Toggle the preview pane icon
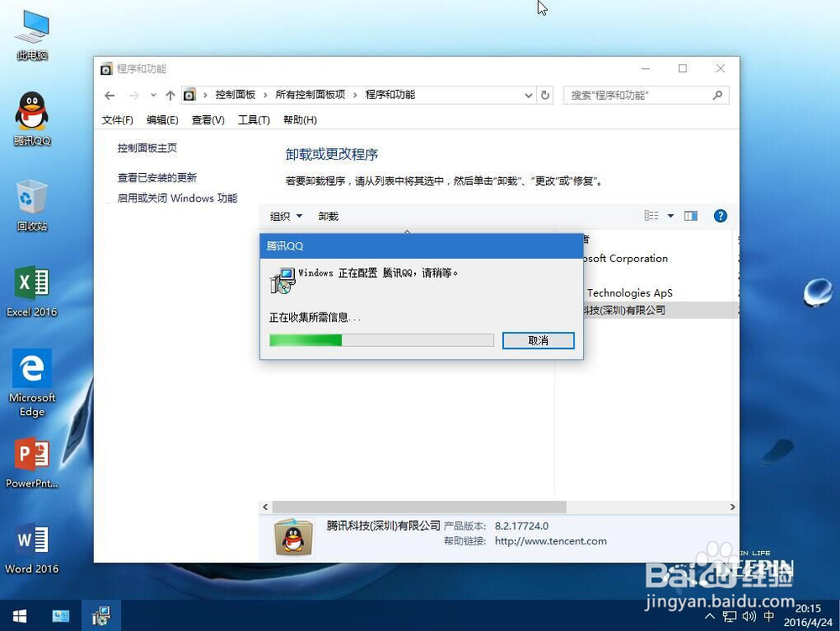 (691, 216)
